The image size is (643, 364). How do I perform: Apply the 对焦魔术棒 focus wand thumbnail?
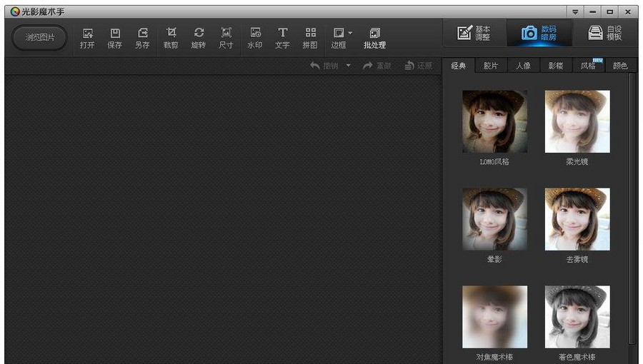tap(494, 317)
